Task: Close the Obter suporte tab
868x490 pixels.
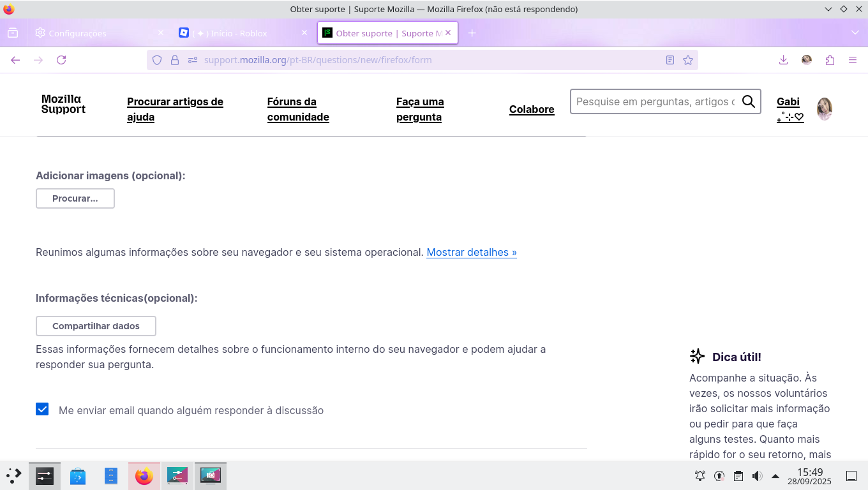Action: [448, 33]
